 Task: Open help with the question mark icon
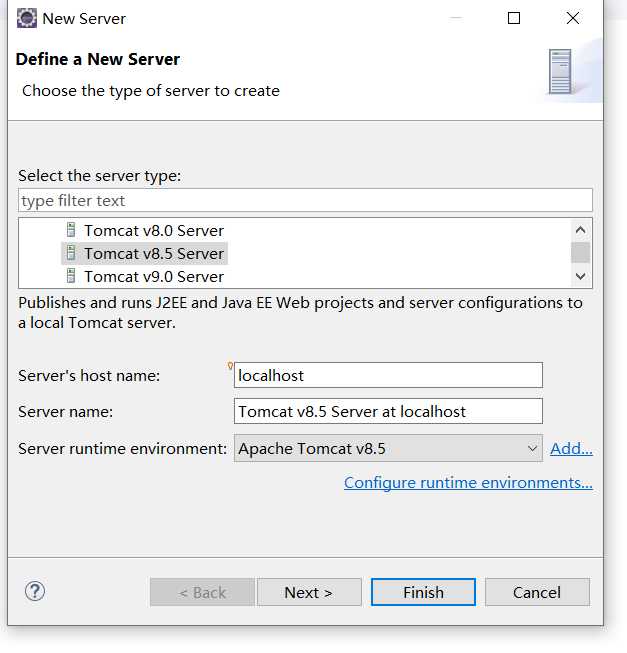point(35,591)
